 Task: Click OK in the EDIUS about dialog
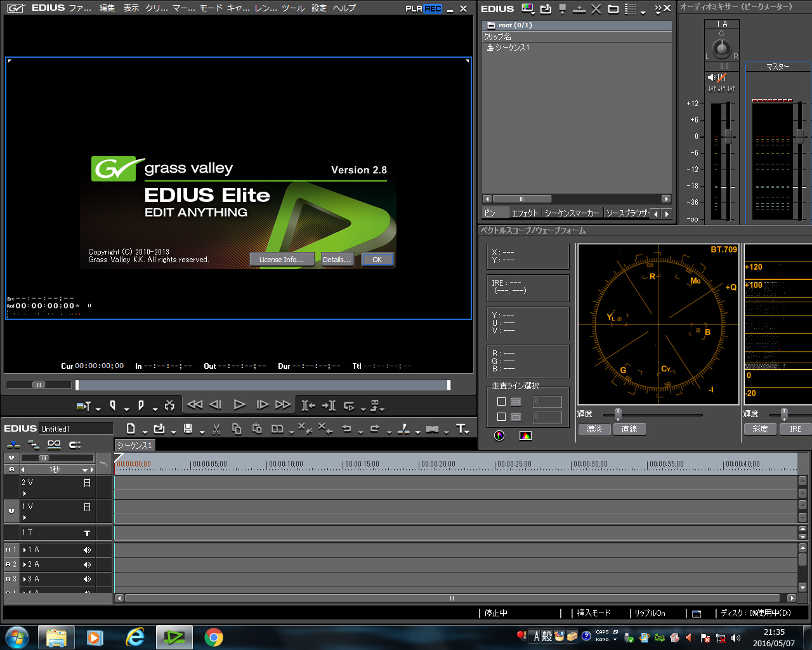coord(377,260)
